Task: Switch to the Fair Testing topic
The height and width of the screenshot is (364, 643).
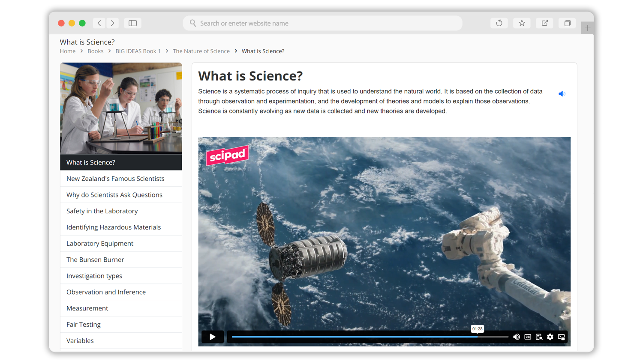Action: (84, 324)
